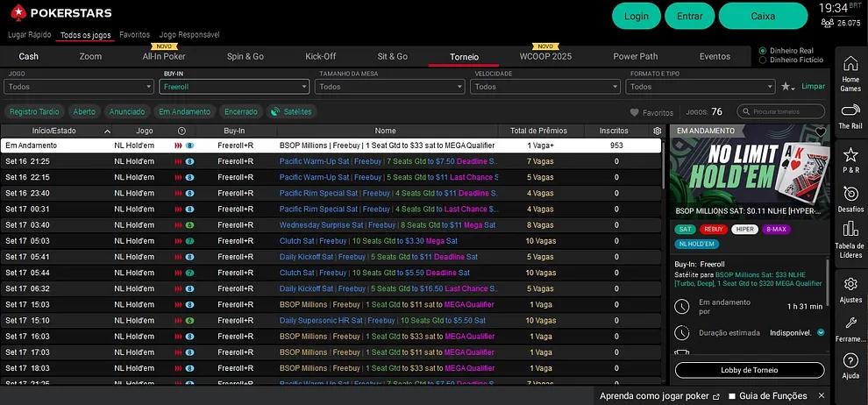Viewport: 868px width, 405px height.
Task: Open the Lugar Rápido menu
Action: coord(29,35)
